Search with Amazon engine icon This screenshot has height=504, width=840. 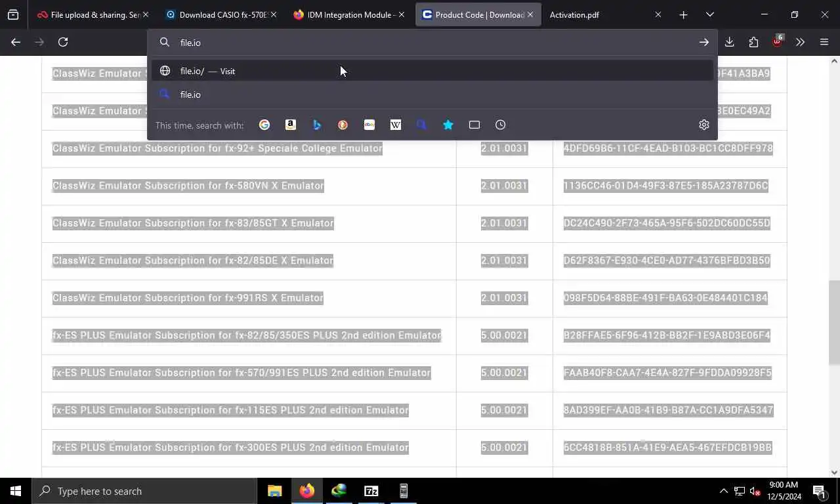(x=291, y=125)
